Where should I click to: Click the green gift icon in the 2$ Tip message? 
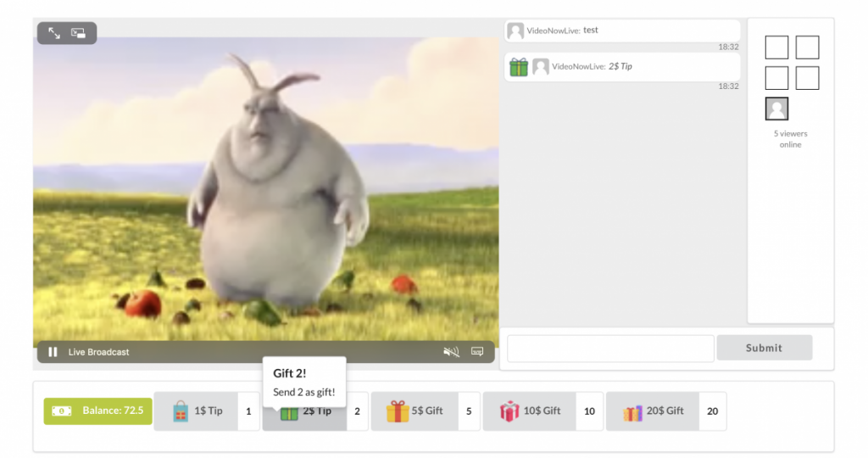519,67
